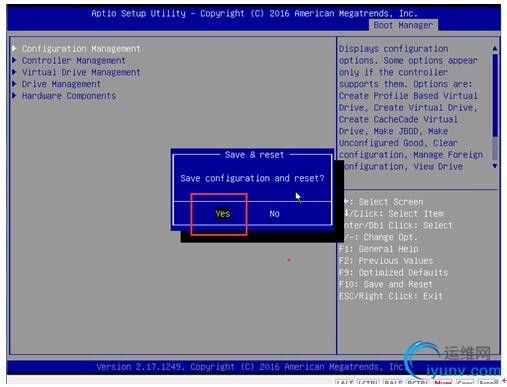Click '/Click: Select Item' key hint
The height and width of the screenshot is (387, 507).
coord(396,214)
